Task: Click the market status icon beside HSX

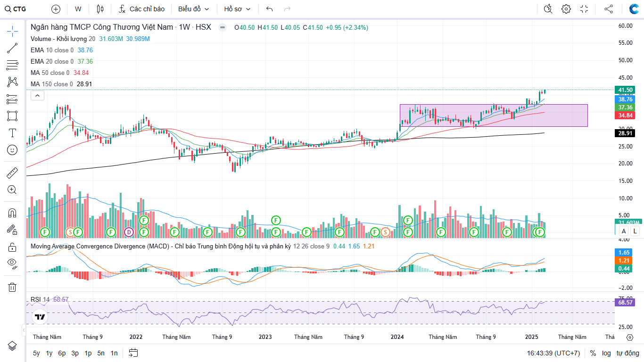Action: click(222, 27)
